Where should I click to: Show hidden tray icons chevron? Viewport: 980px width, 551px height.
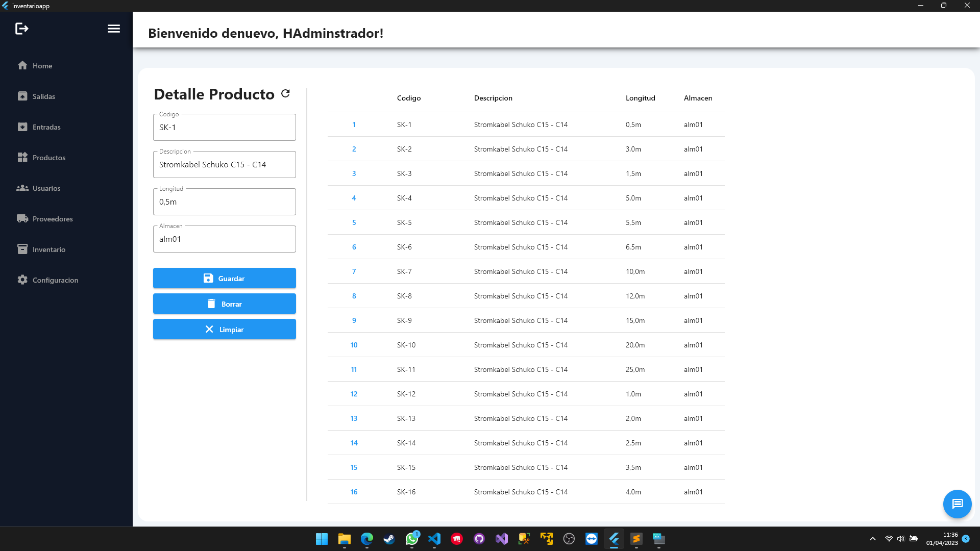873,539
